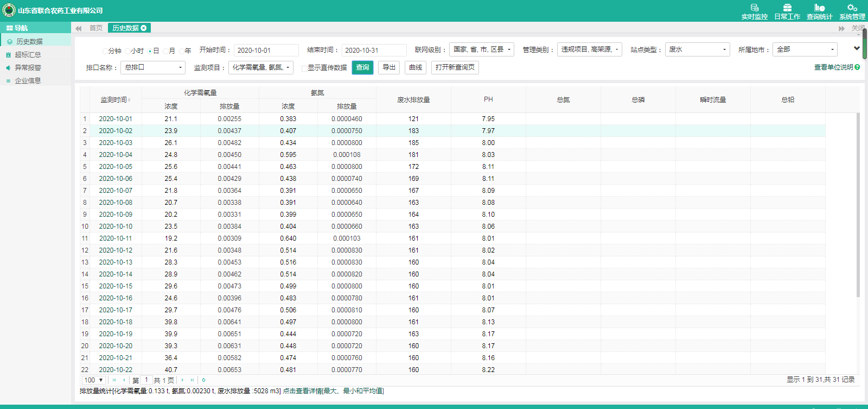Screen dimensions: 868x409
Task: Open 超标汇总 in the left navigation
Action: point(28,55)
